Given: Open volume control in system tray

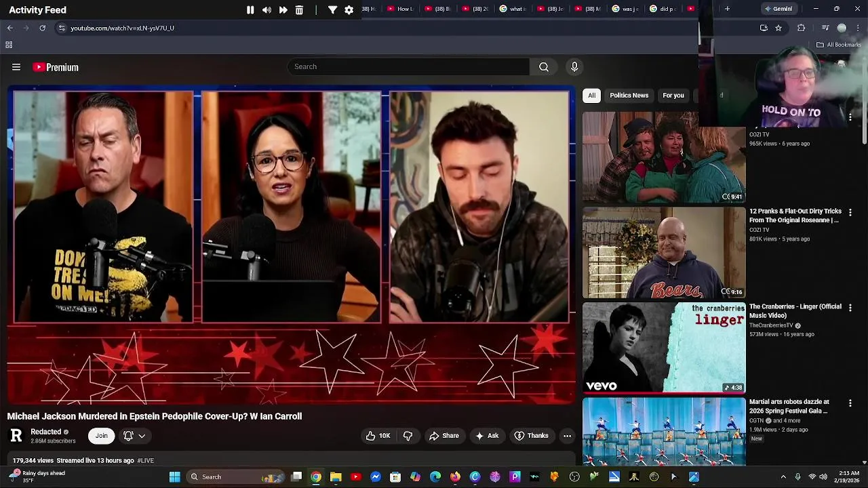Looking at the screenshot, I should 823,477.
